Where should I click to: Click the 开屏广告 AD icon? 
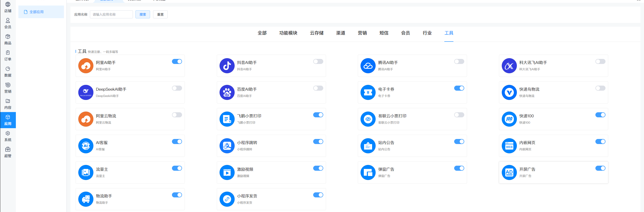(509, 172)
